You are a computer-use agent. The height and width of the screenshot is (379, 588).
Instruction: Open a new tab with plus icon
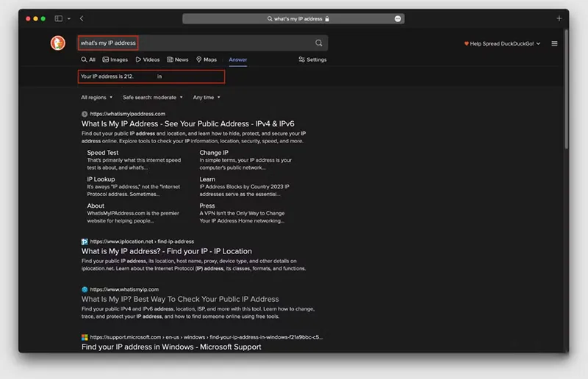pyautogui.click(x=559, y=18)
